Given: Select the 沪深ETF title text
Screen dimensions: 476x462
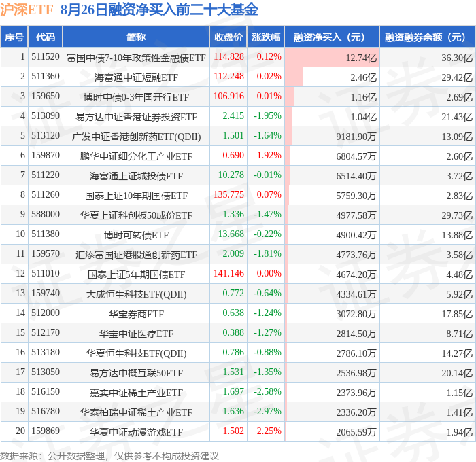Looking at the screenshot, I should [27, 10].
